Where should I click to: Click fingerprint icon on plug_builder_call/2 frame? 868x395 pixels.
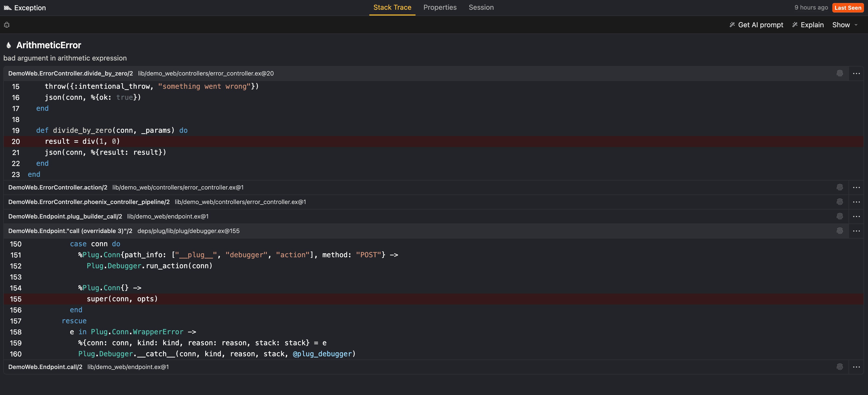click(840, 216)
